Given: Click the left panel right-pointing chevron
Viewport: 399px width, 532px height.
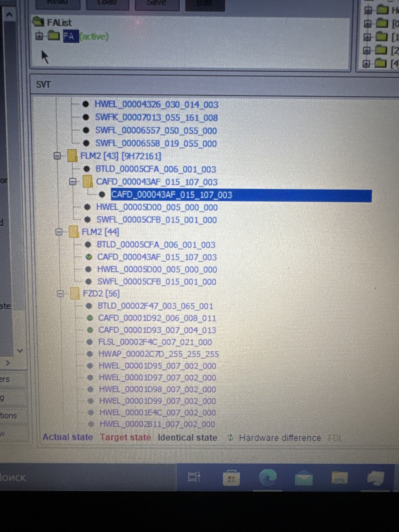Looking at the screenshot, I should click(7, 363).
